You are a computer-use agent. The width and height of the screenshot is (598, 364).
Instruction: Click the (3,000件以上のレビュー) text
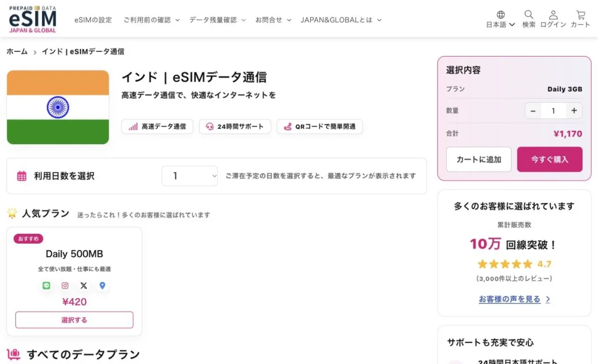pos(514,278)
